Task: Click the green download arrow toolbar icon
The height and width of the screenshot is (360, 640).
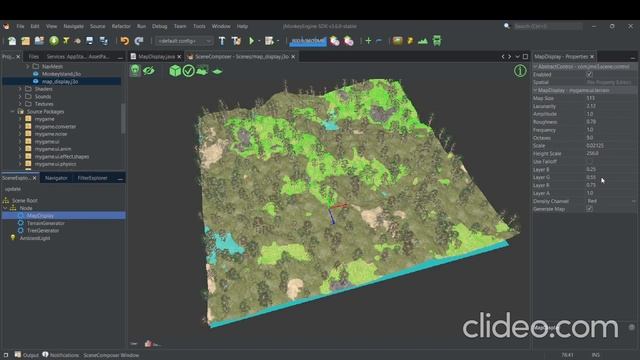Action: (x=54, y=41)
